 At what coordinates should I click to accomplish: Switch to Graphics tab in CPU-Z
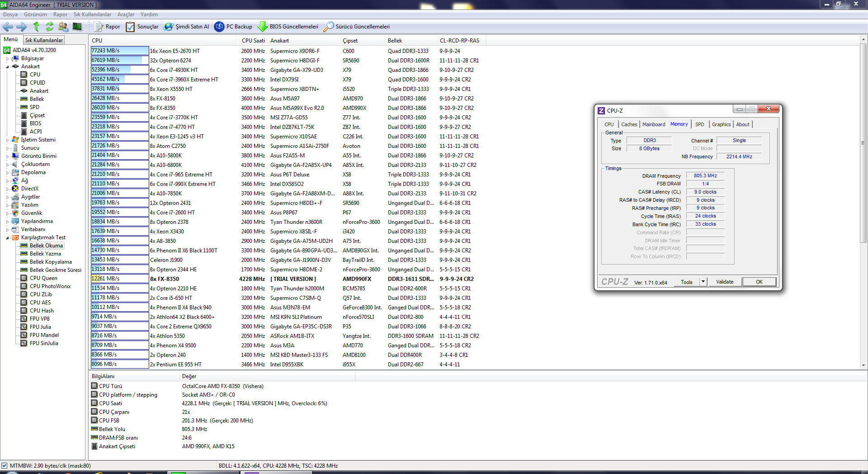(721, 124)
